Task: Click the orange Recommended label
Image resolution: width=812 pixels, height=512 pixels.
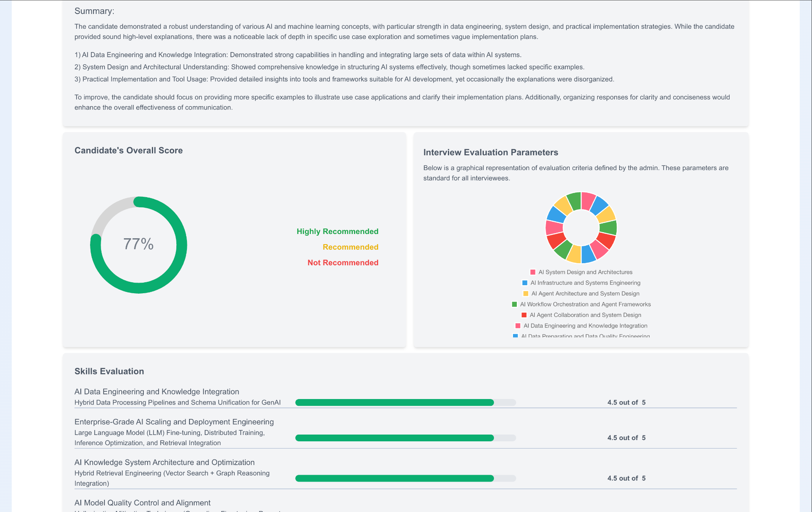Action: click(351, 247)
